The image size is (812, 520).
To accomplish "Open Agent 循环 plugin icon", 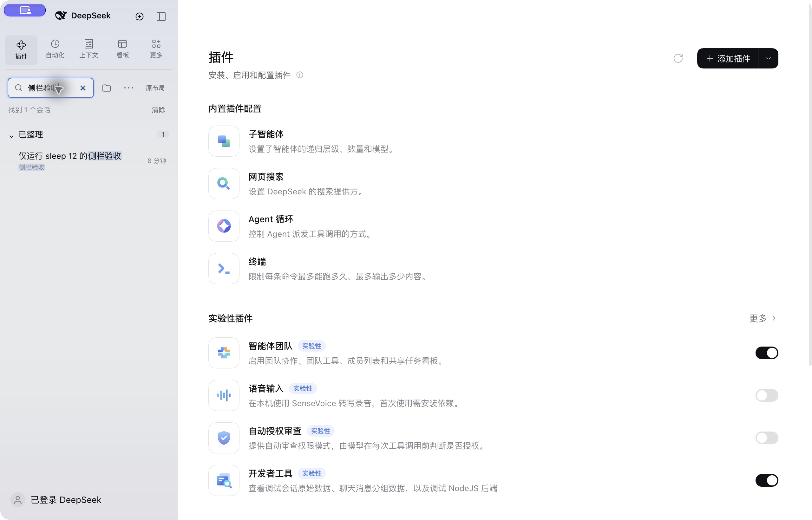I will tap(224, 226).
